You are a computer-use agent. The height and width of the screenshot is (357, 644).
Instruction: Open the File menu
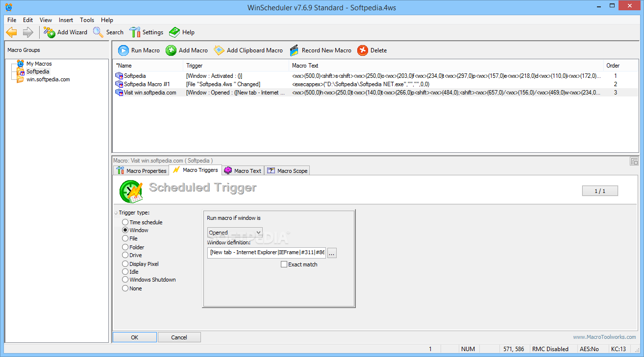pyautogui.click(x=12, y=20)
